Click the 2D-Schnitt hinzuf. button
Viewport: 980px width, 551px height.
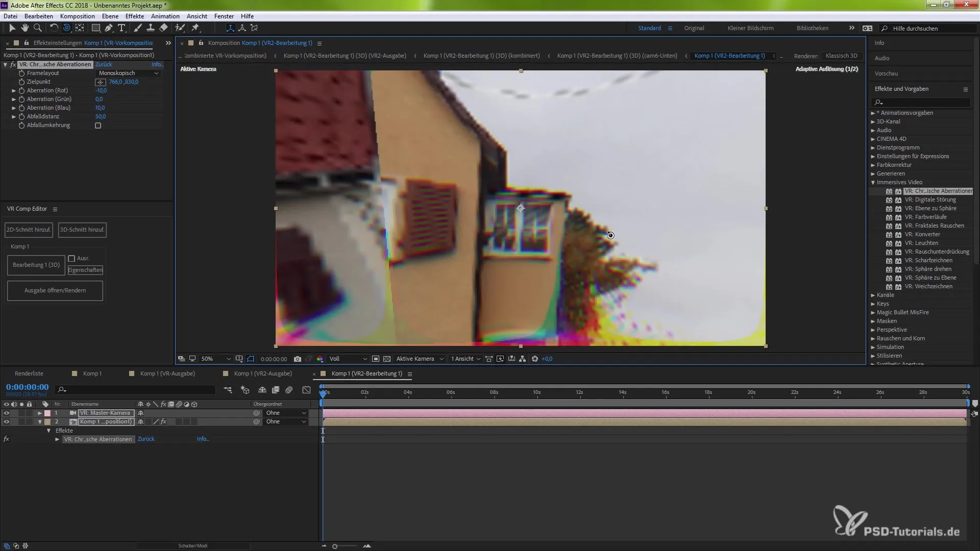[x=29, y=230]
